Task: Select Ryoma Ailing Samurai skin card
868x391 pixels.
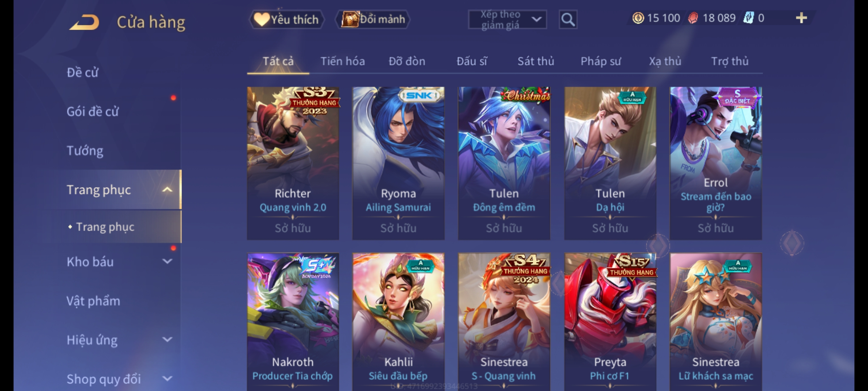Action: [x=398, y=163]
